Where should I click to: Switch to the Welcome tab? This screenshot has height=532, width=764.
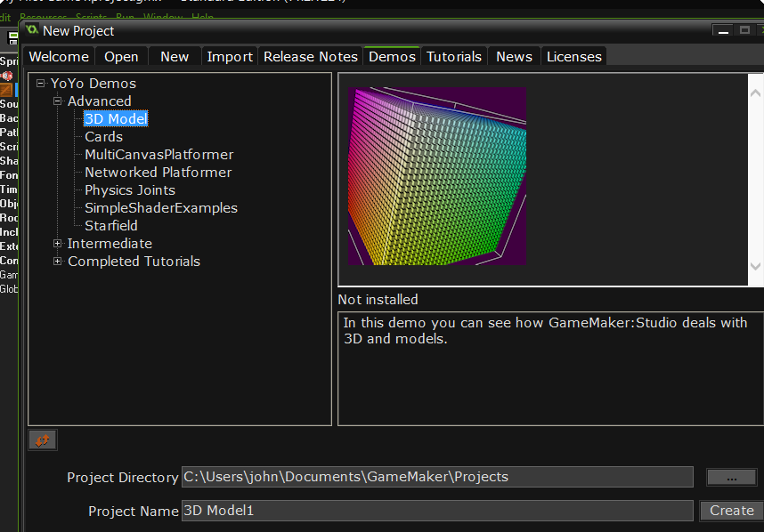59,56
